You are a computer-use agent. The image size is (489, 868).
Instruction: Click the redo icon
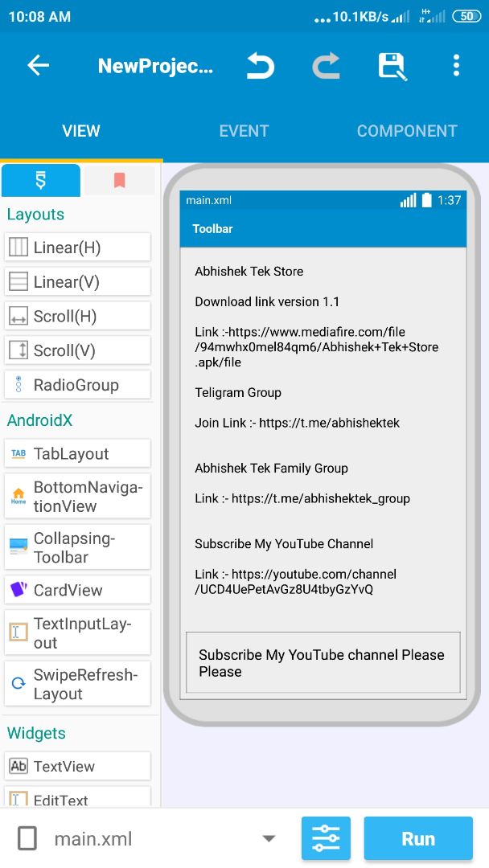326,66
